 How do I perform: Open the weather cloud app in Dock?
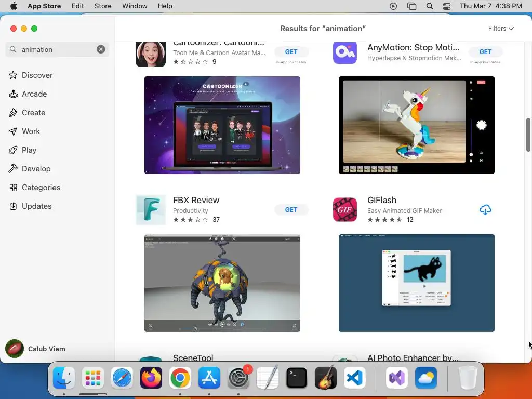tap(426, 378)
